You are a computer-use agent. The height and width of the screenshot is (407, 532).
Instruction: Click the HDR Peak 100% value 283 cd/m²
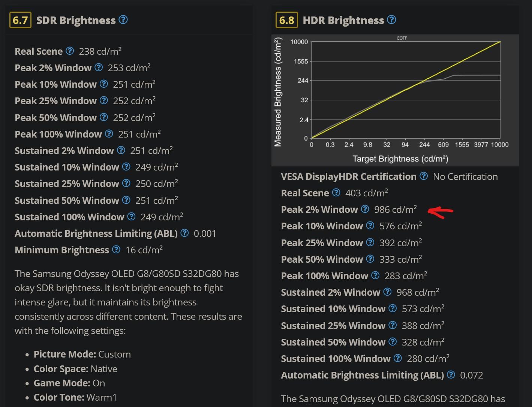click(x=406, y=275)
